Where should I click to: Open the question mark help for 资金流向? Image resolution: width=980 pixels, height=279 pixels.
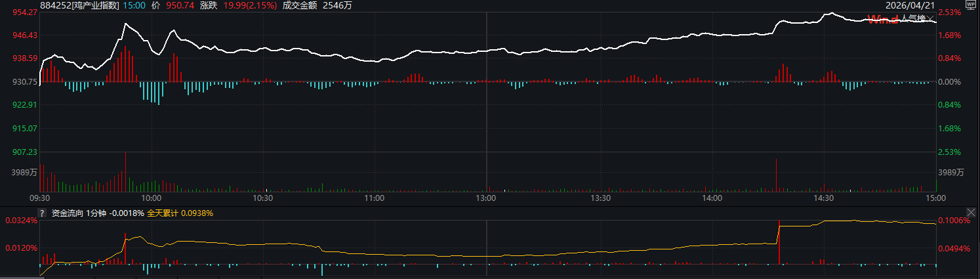coord(43,213)
